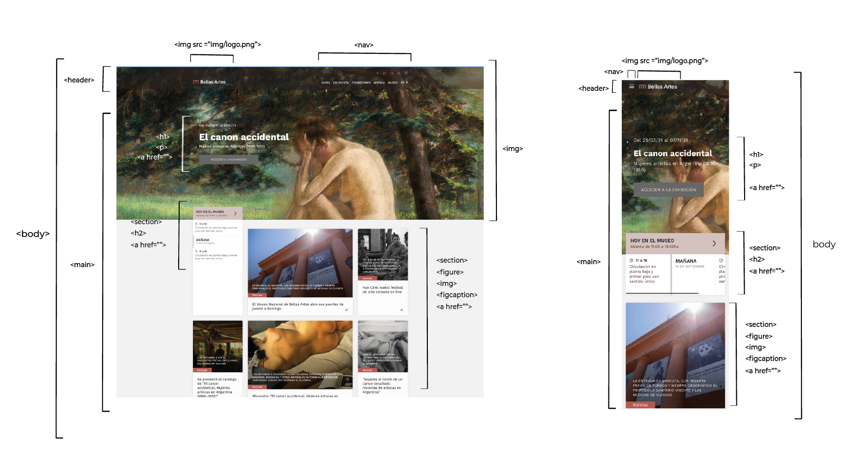Expand 'Hoy en el museo' arrow on desktop

pos(235,213)
